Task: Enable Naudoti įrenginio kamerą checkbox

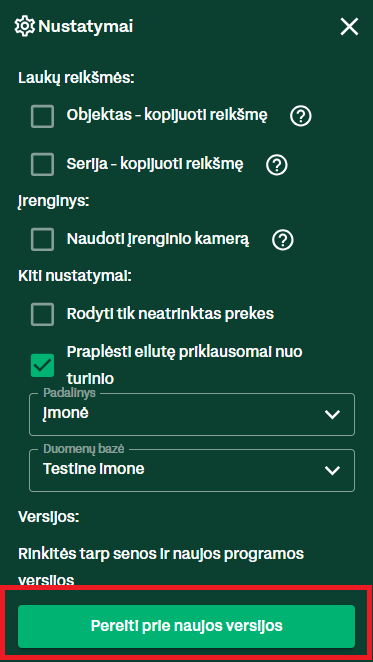Action: point(42,239)
